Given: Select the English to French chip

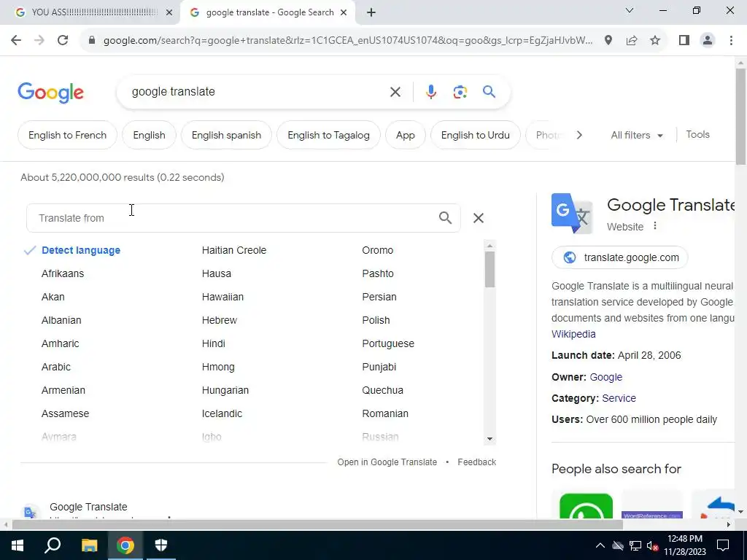Looking at the screenshot, I should 67,135.
